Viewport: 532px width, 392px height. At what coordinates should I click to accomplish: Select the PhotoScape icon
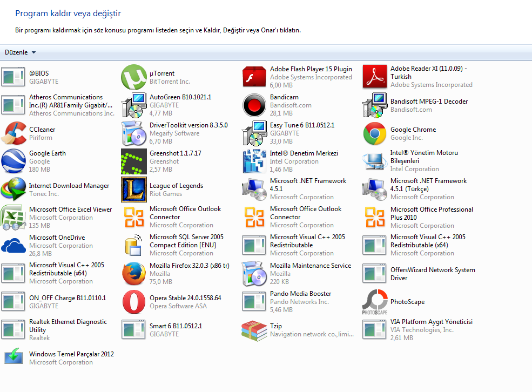[375, 302]
